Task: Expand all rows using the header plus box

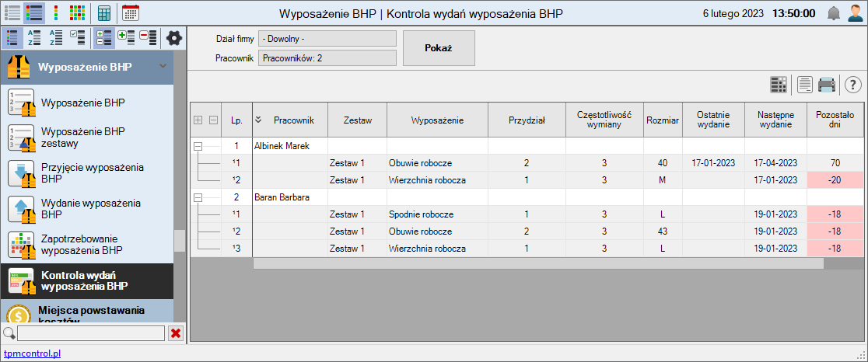Action: pos(198,120)
